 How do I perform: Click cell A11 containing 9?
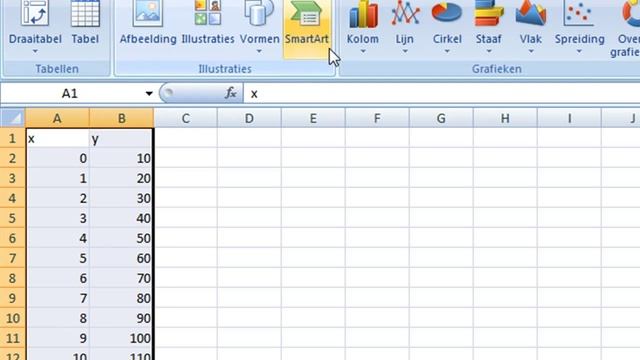pos(58,338)
